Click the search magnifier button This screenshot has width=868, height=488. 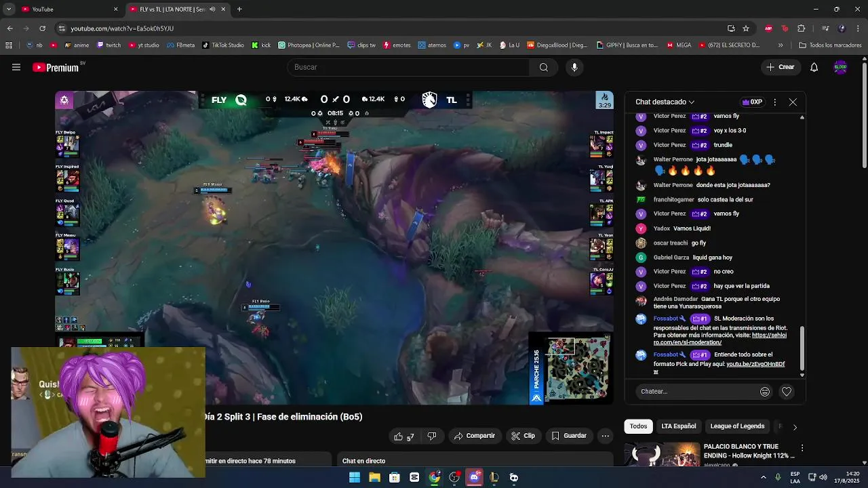[543, 67]
